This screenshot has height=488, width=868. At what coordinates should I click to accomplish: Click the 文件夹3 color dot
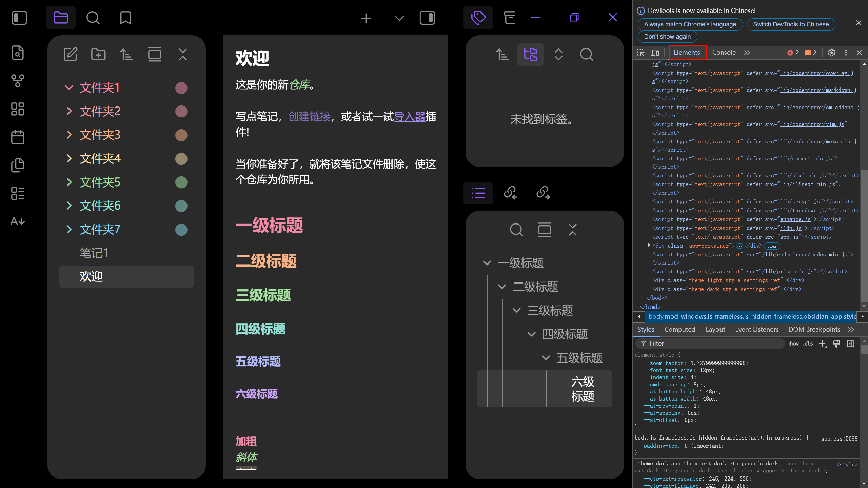(181, 135)
